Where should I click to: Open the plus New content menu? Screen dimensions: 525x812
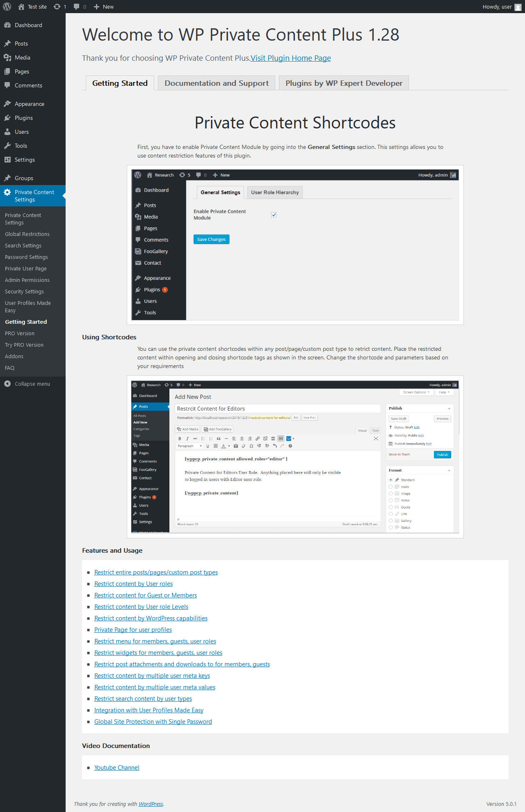click(104, 7)
